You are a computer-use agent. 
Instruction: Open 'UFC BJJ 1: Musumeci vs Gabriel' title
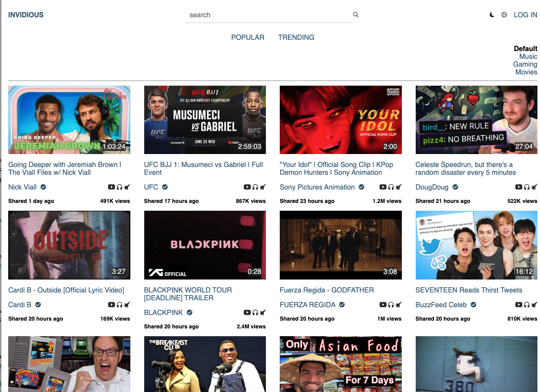[x=204, y=168]
